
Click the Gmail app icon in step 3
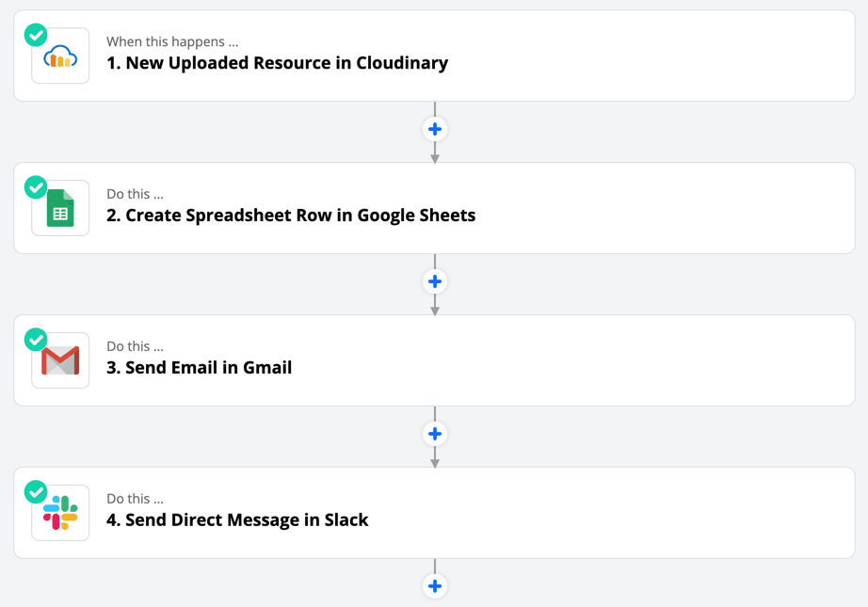(x=60, y=360)
